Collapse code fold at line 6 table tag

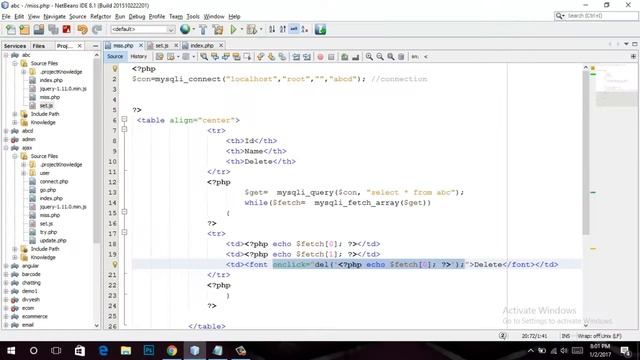[124, 120]
